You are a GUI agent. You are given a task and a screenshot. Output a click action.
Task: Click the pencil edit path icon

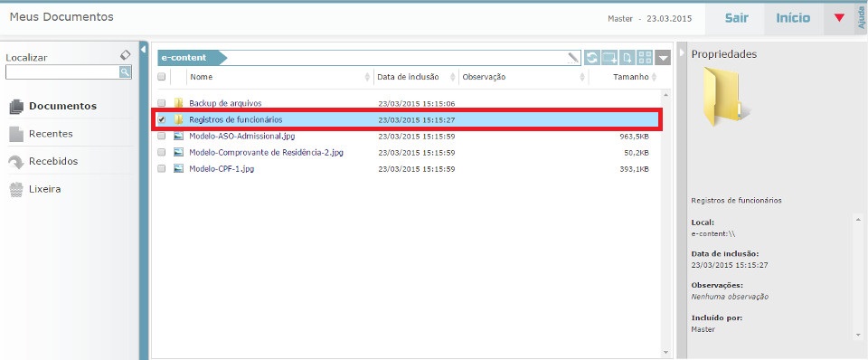[x=573, y=58]
